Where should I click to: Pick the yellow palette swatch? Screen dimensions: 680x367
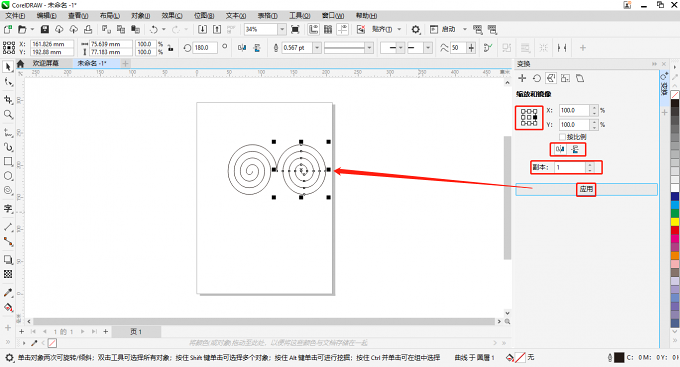[x=675, y=222]
